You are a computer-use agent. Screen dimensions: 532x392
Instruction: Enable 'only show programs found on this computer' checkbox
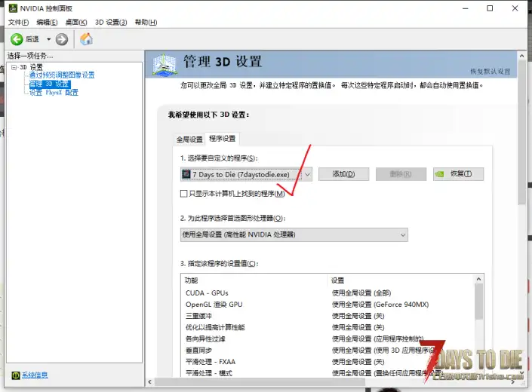point(184,194)
